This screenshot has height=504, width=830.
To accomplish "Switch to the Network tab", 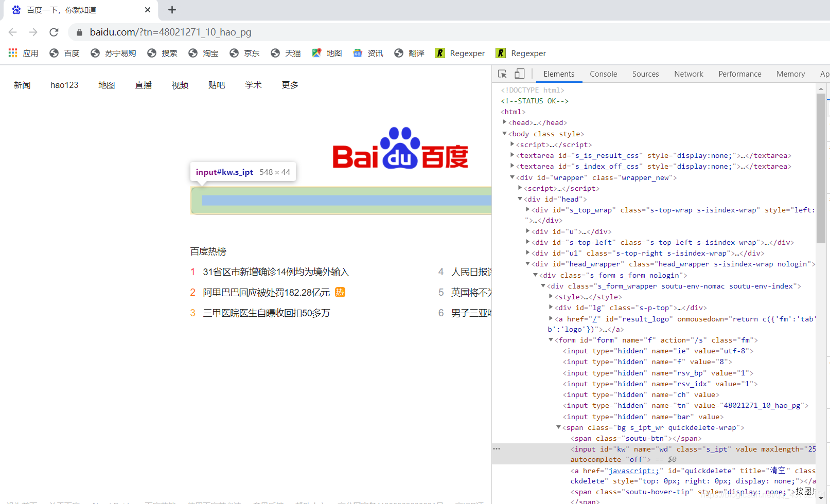I will [688, 74].
